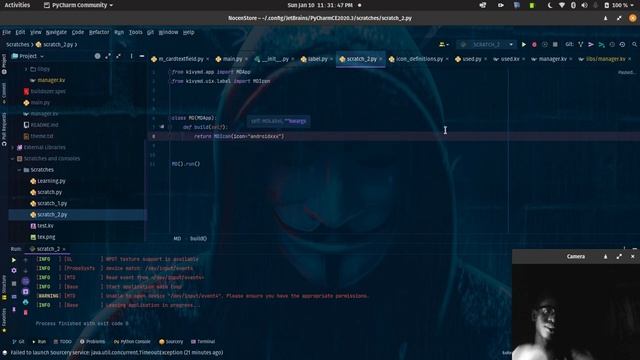Click Collapse All icon in Project panel

pyautogui.click(x=118, y=56)
